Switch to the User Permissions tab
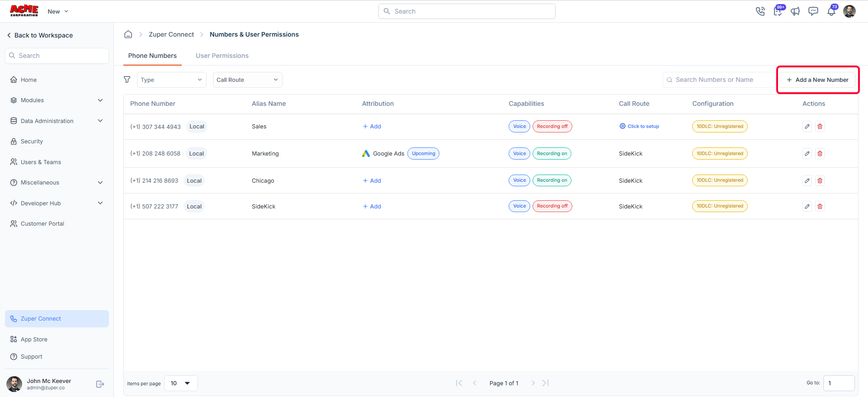Viewport: 868px width, 397px height. [x=222, y=56]
